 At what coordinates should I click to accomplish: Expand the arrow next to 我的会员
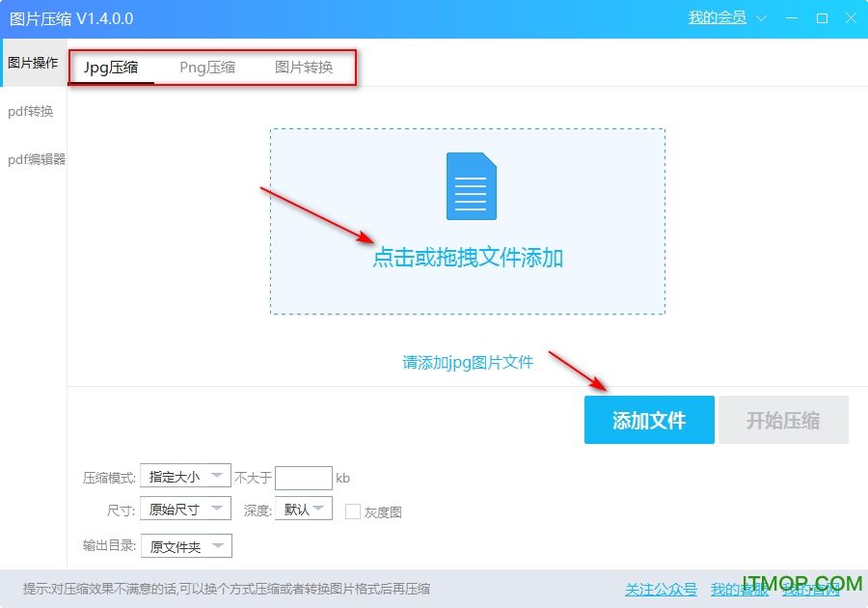coord(762,18)
